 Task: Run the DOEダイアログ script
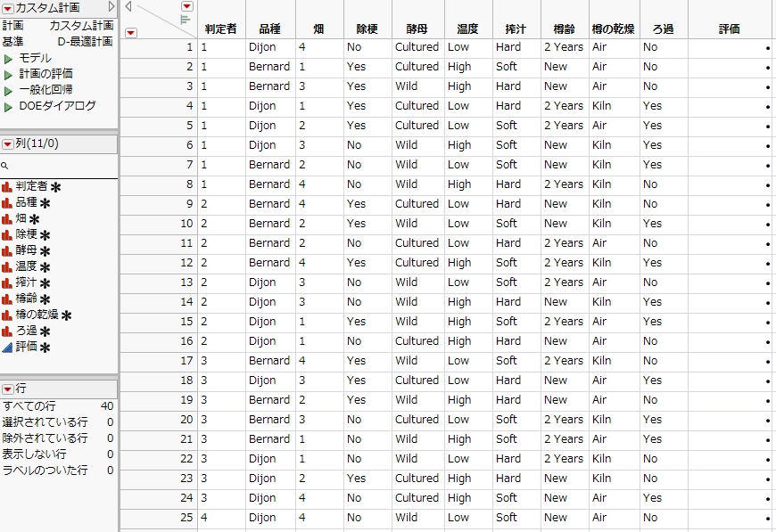pyautogui.click(x=8, y=107)
